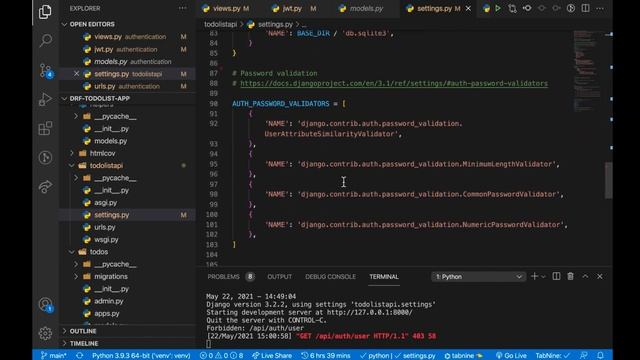This screenshot has height=360, width=640.
Task: Open the Search view icon
Action: pos(45,40)
